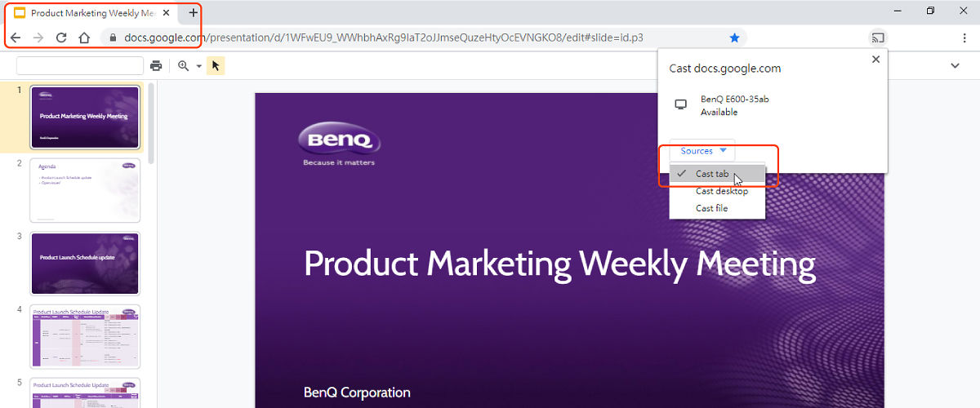Screen dimensions: 980x408
Task: Open a new tab with plus button
Action: tap(193, 13)
